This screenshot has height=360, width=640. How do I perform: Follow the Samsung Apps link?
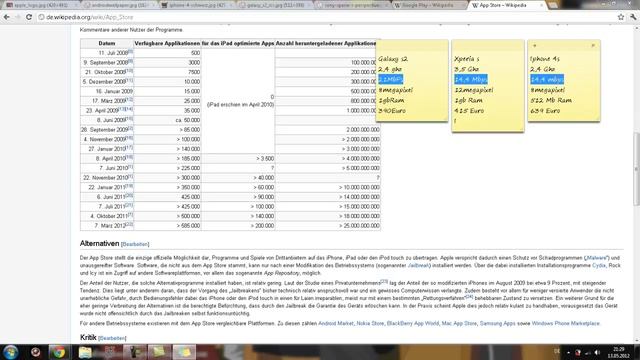click(498, 323)
